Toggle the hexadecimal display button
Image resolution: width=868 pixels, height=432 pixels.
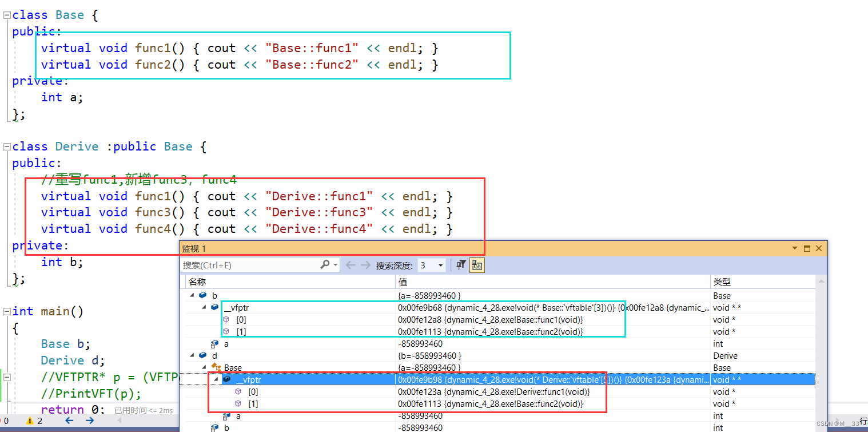[x=476, y=265]
